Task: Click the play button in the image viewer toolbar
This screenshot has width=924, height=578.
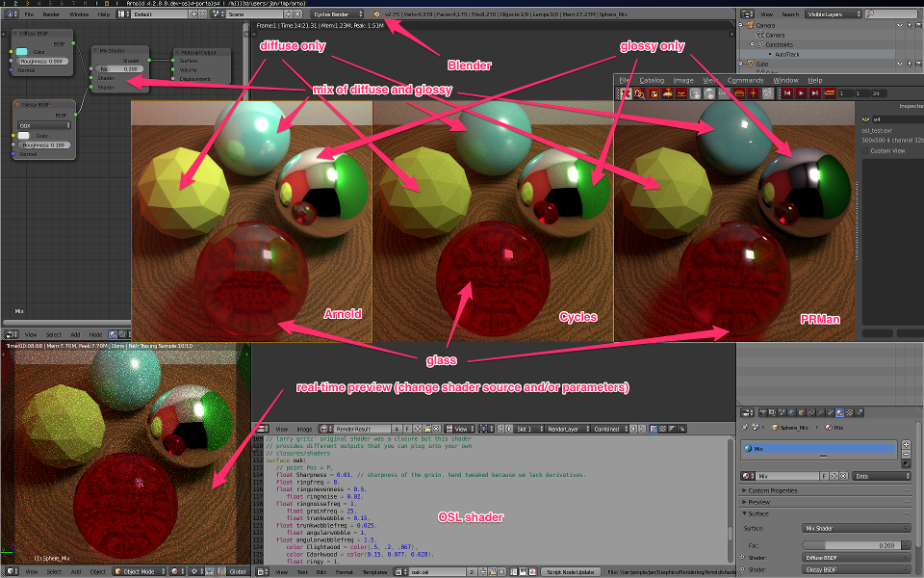Action: point(801,93)
